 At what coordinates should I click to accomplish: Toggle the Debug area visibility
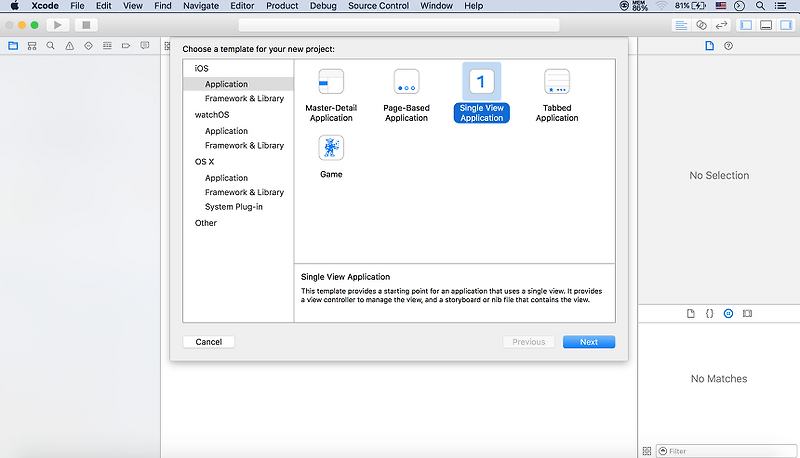click(766, 25)
